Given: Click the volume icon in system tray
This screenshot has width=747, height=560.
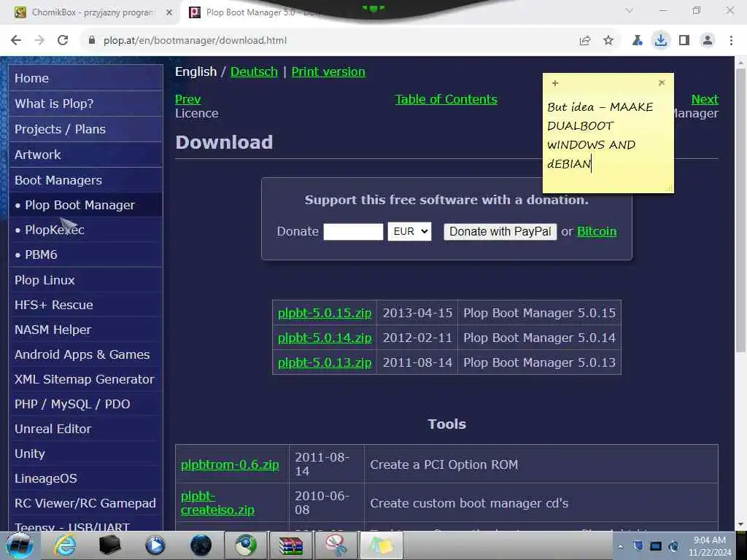Looking at the screenshot, I should coord(673,546).
